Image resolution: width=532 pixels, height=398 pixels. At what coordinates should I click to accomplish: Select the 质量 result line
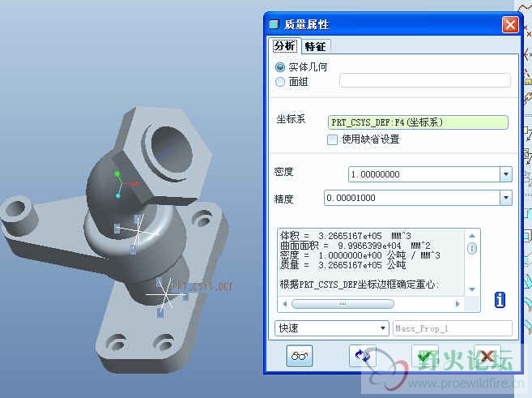[x=343, y=265]
